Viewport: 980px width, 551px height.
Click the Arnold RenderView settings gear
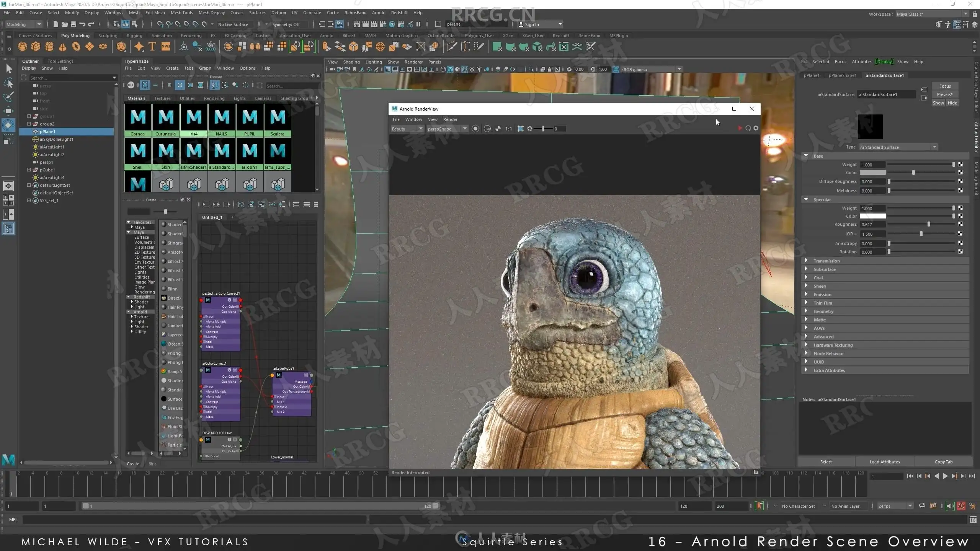click(756, 129)
